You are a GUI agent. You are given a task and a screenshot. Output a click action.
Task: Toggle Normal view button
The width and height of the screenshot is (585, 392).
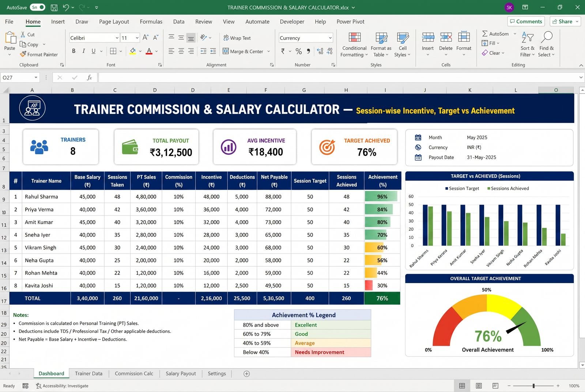click(x=462, y=386)
